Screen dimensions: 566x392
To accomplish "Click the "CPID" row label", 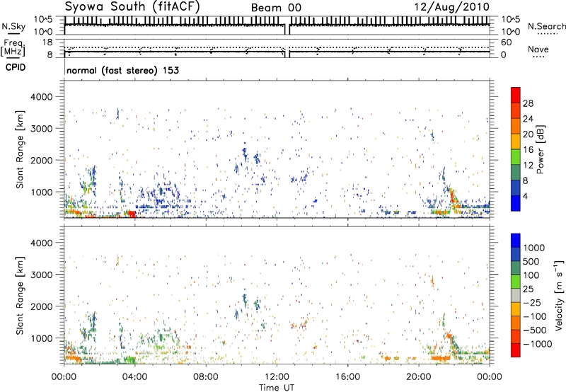I will (16, 67).
